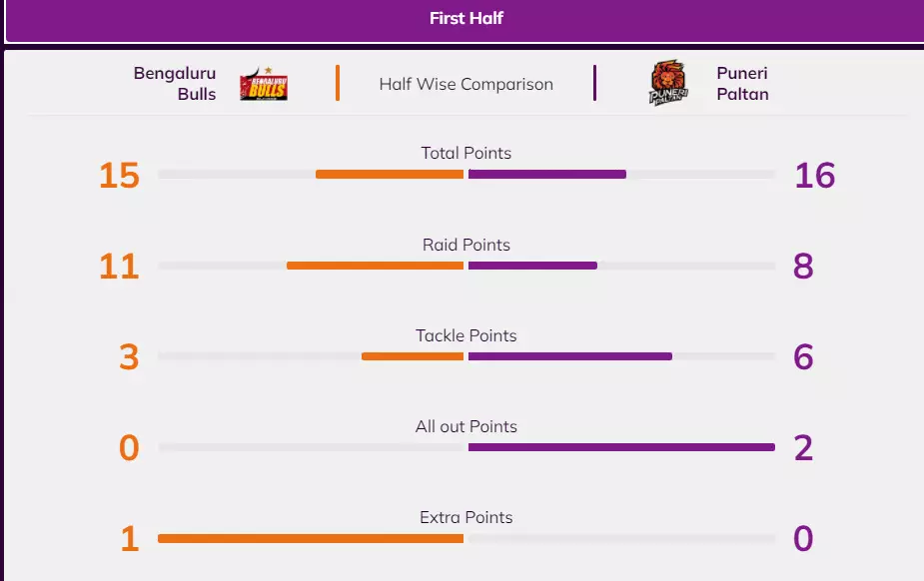
Task: Click the purple All out Points bar
Action: (621, 447)
